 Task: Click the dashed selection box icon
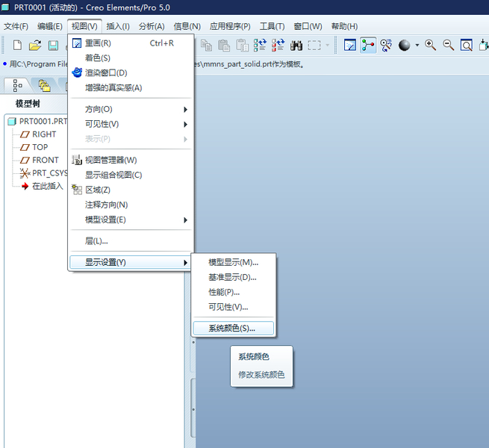pos(314,46)
